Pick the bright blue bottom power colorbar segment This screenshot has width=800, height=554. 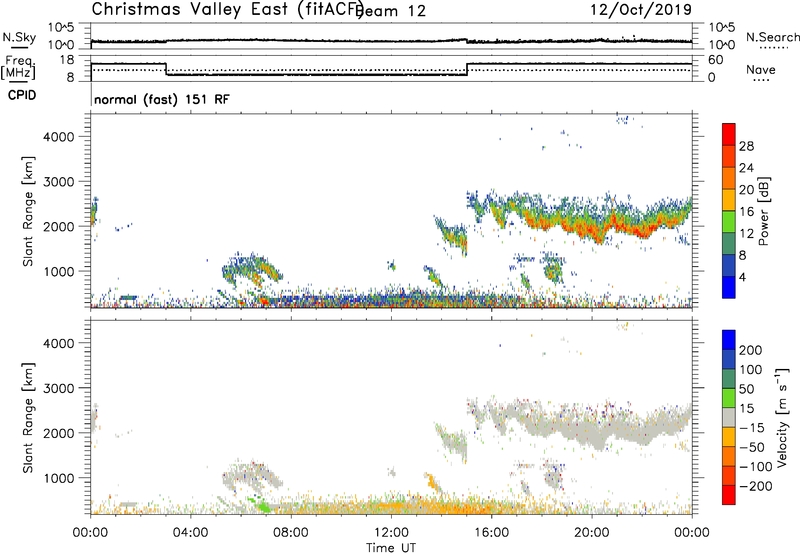[x=729, y=287]
